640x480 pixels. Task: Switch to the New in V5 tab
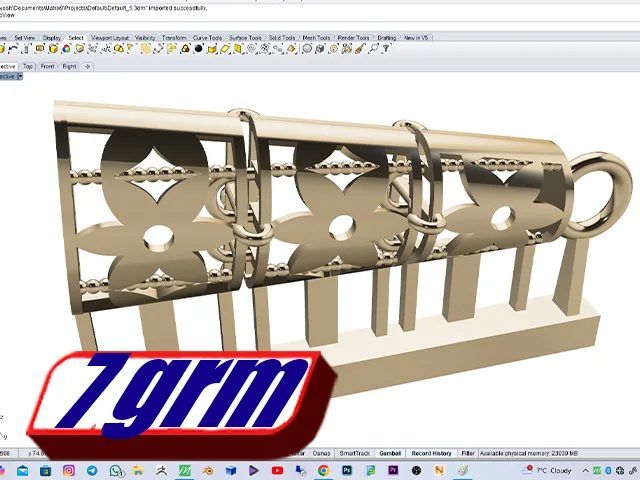[x=416, y=38]
